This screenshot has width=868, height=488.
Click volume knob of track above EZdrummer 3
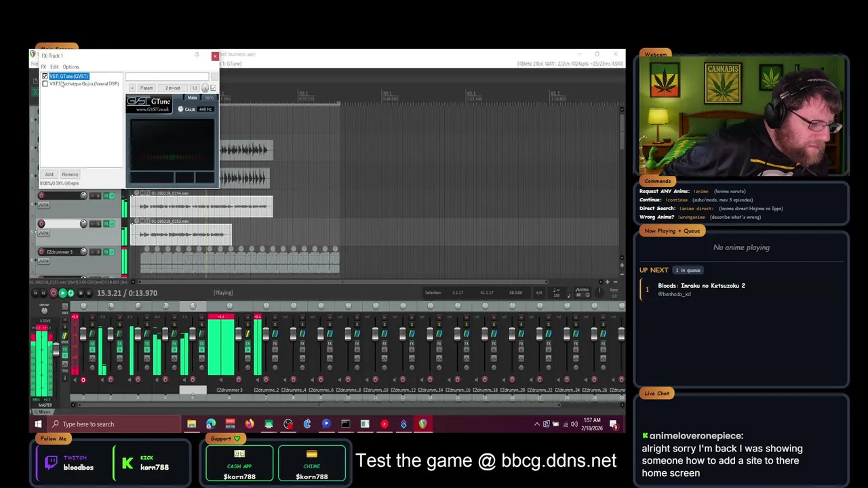pos(83,224)
